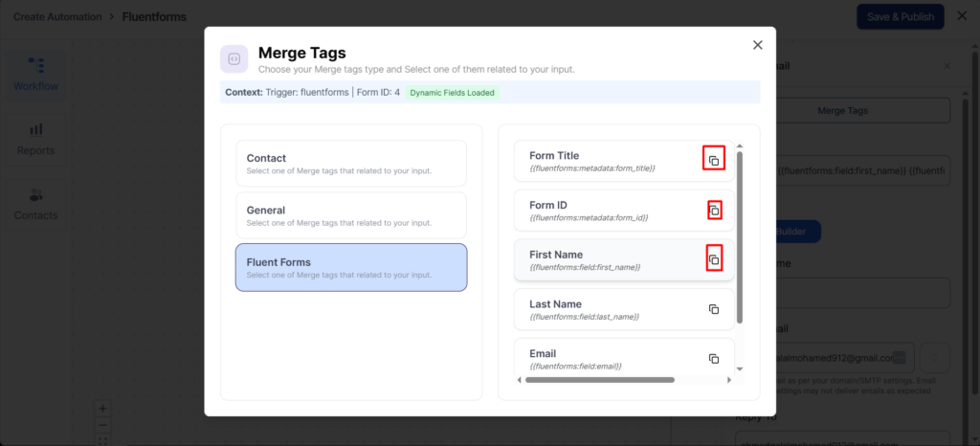Screen dimensions: 980x446
Task: Select the General merge tag category
Action: pyautogui.click(x=351, y=215)
